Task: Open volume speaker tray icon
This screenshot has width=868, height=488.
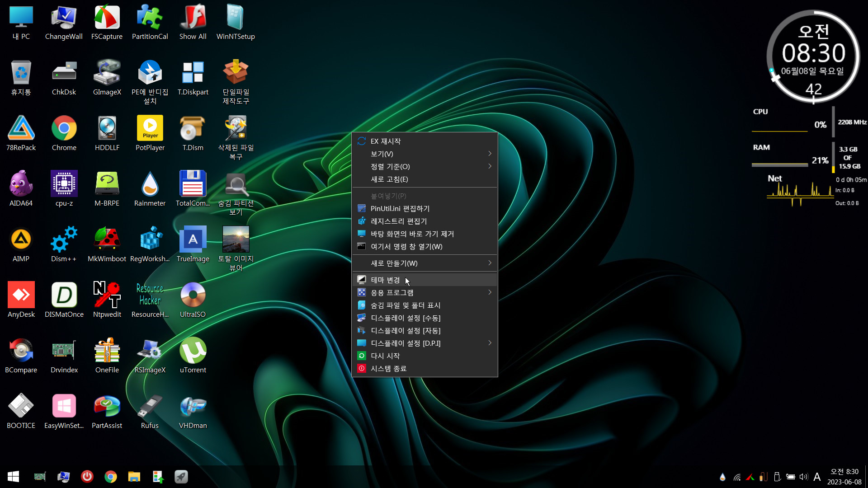Action: coord(803,477)
